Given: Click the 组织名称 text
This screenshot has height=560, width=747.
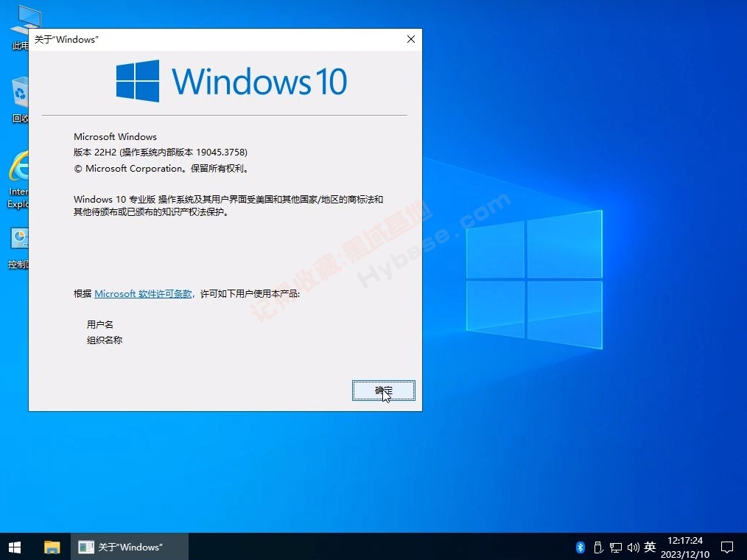Looking at the screenshot, I should 105,340.
